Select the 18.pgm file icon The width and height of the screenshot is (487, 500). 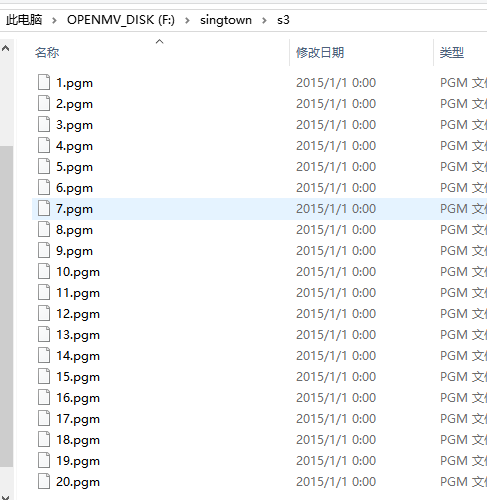point(44,439)
